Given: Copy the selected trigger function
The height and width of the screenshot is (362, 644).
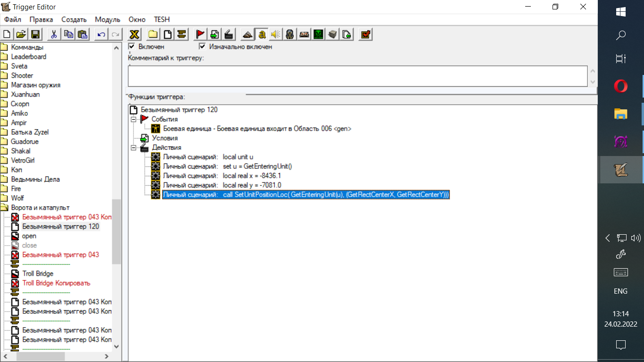Looking at the screenshot, I should pyautogui.click(x=69, y=34).
